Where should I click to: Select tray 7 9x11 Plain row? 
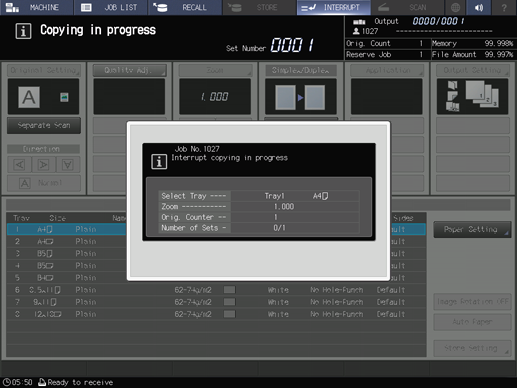(216, 302)
